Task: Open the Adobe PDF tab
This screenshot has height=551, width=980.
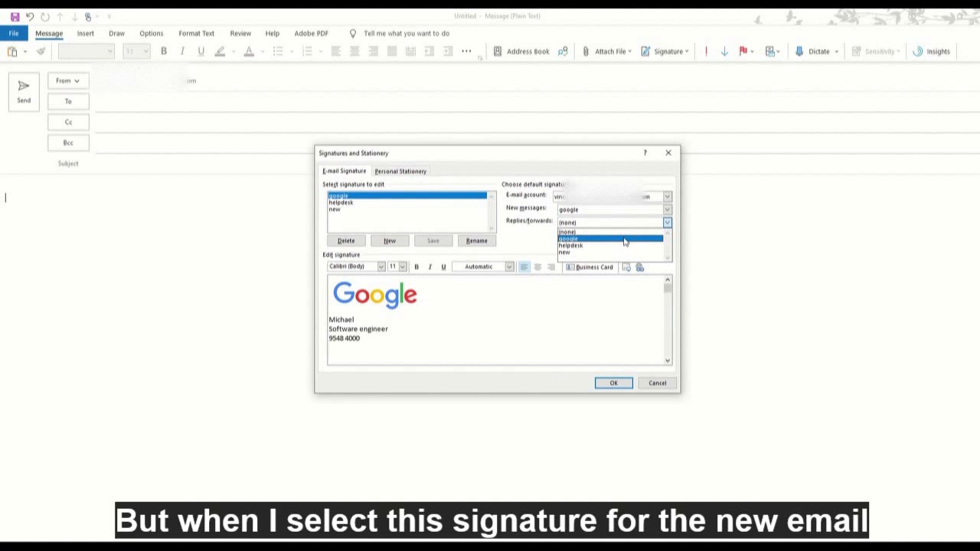Action: (311, 33)
